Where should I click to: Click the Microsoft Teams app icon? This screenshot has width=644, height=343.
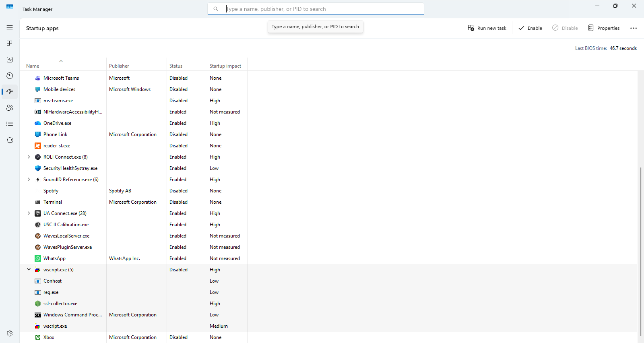click(38, 78)
